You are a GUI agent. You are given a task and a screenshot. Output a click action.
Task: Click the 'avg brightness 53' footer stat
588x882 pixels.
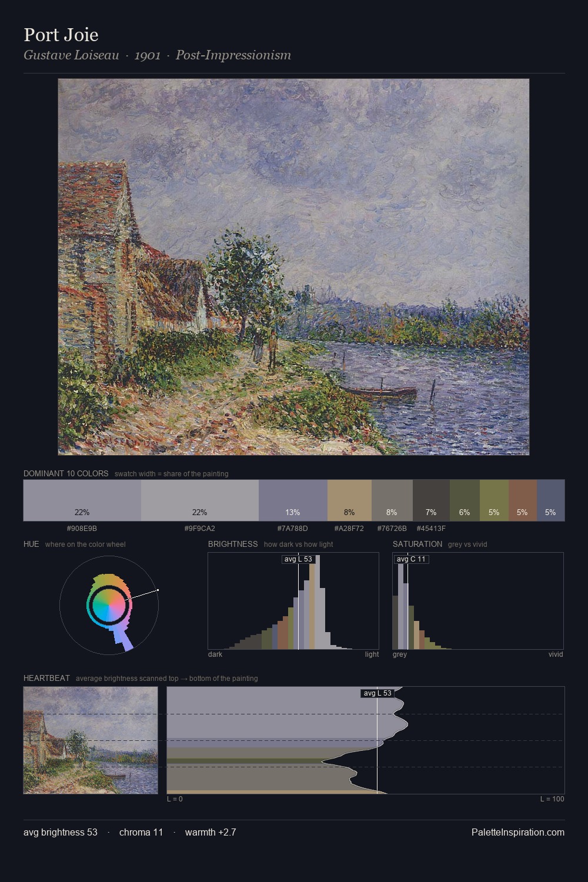[61, 832]
